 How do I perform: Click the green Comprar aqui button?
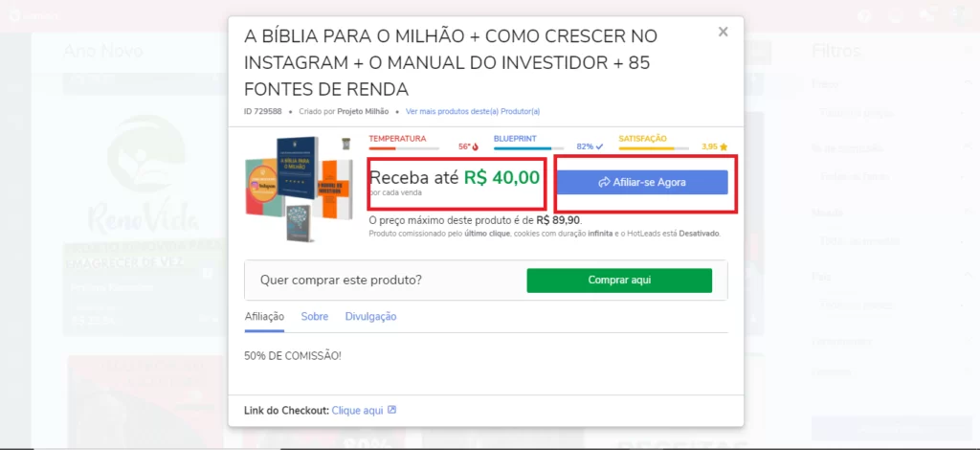(619, 280)
